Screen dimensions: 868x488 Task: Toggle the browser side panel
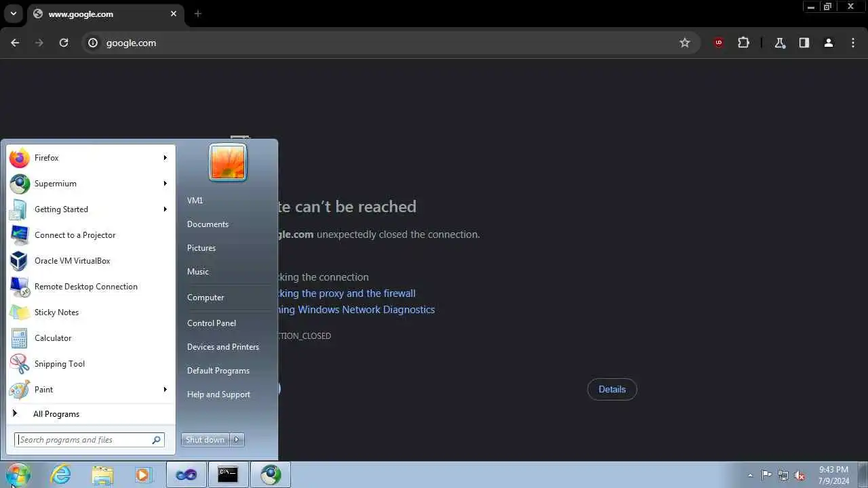pos(804,43)
